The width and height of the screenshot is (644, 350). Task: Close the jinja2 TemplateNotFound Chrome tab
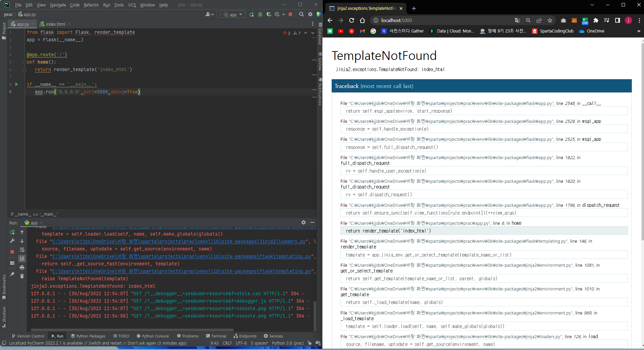point(401,8)
